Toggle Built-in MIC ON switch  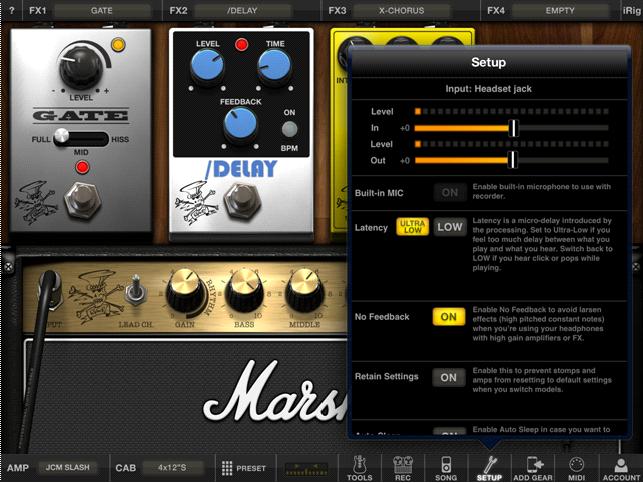click(449, 192)
